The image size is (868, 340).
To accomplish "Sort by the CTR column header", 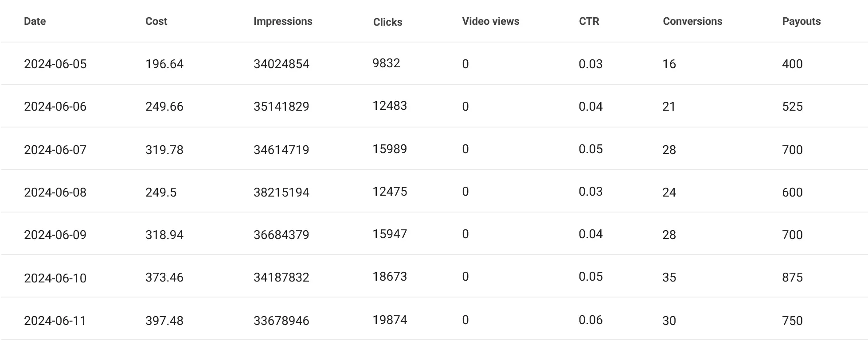I will click(x=589, y=21).
